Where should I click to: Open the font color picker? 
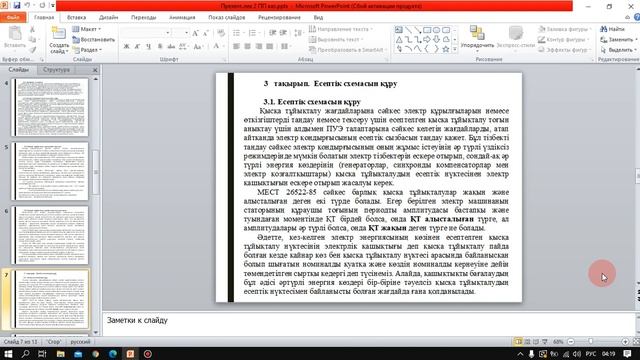pos(218,47)
